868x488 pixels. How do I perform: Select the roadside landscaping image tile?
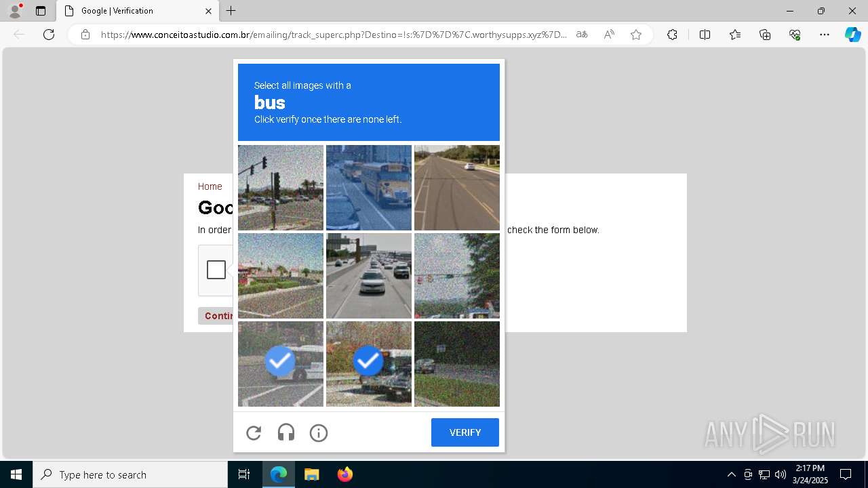[x=281, y=276]
